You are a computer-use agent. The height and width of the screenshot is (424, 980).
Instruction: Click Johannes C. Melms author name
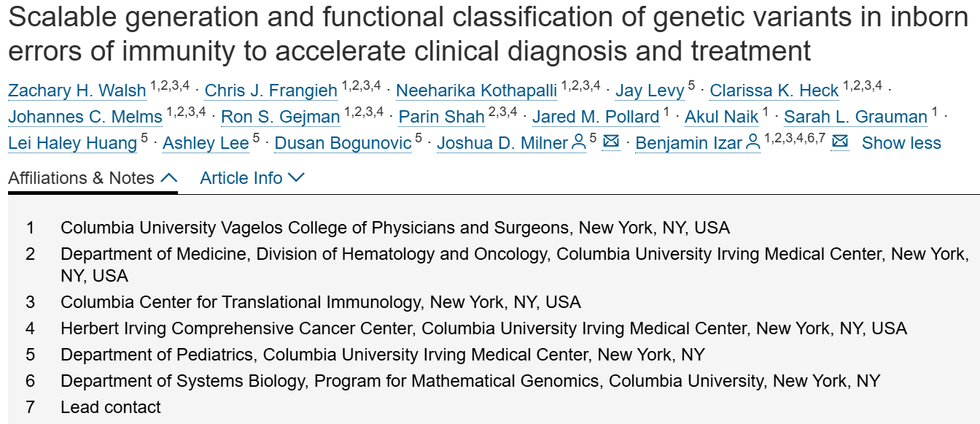[85, 117]
